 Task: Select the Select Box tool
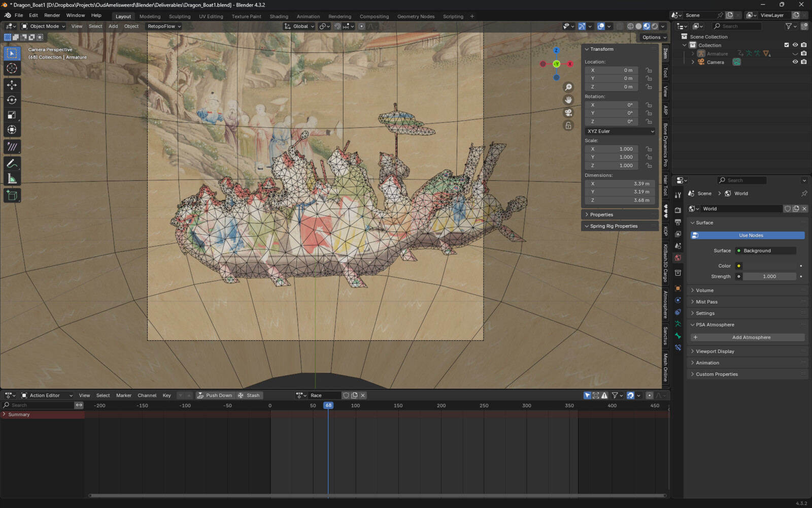pos(12,53)
